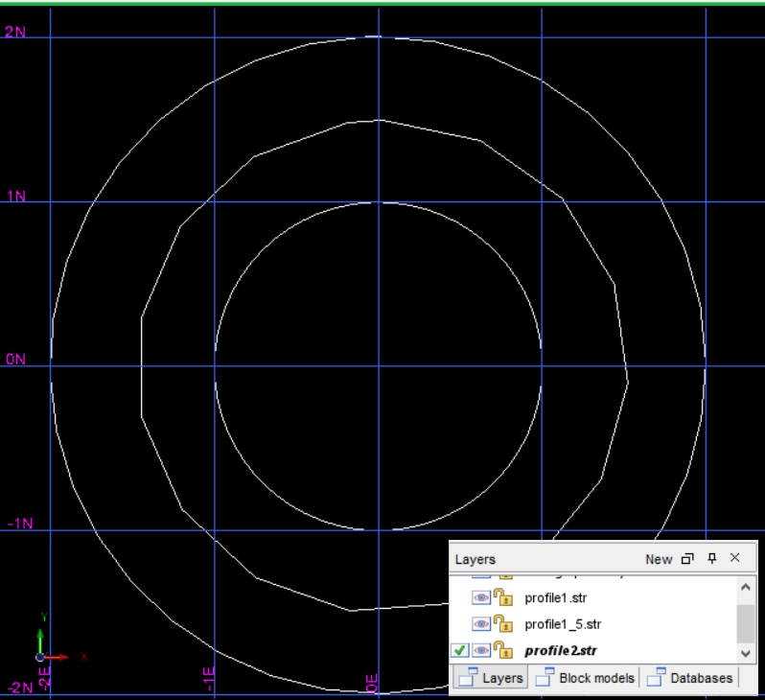Click the lock icon of profile2.str
The height and width of the screenshot is (700, 765).
[x=503, y=650]
